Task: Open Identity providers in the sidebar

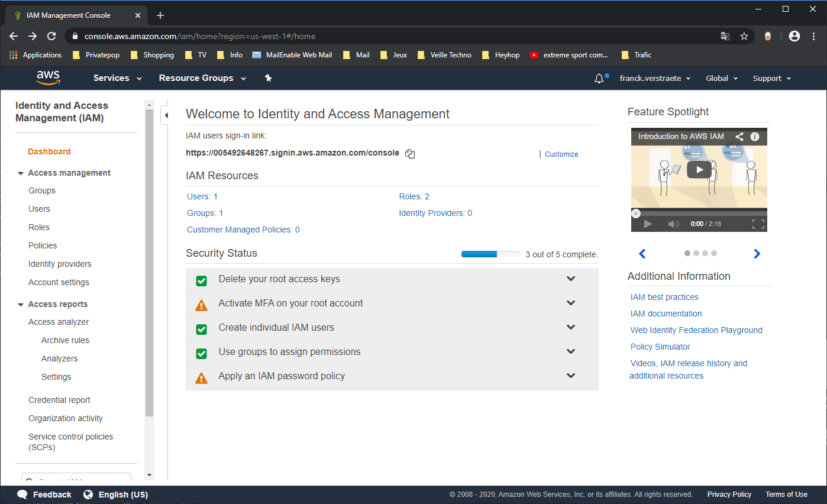Action: pos(60,264)
